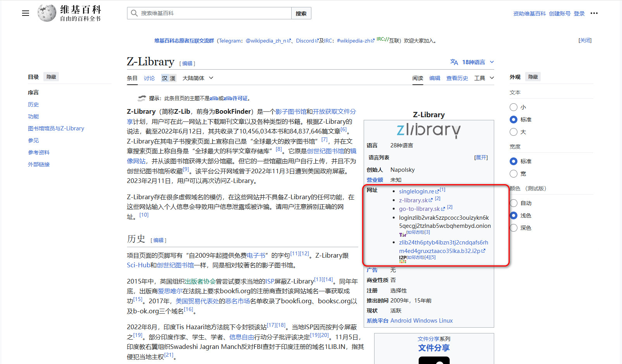Open singlelogin.re external link
622x364 pixels.
click(419, 191)
